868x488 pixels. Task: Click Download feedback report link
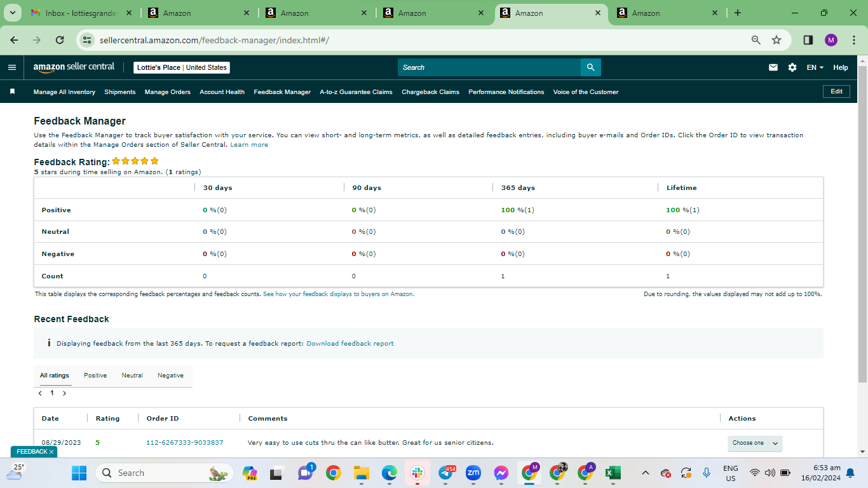[350, 344]
